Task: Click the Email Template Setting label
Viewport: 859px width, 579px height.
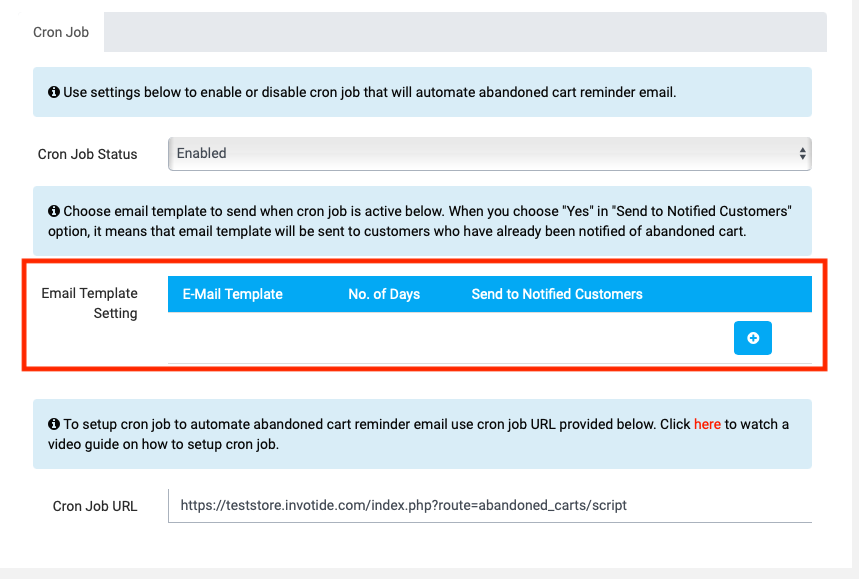Action: [89, 303]
